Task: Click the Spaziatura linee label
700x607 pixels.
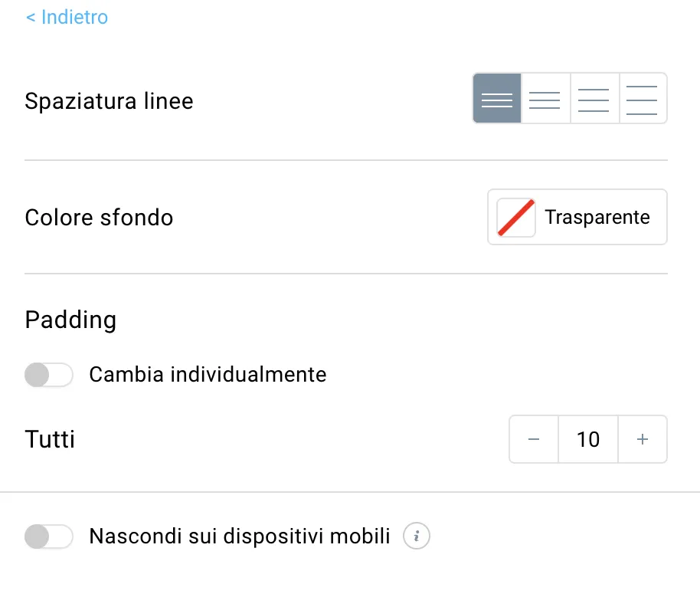Action: click(x=109, y=101)
